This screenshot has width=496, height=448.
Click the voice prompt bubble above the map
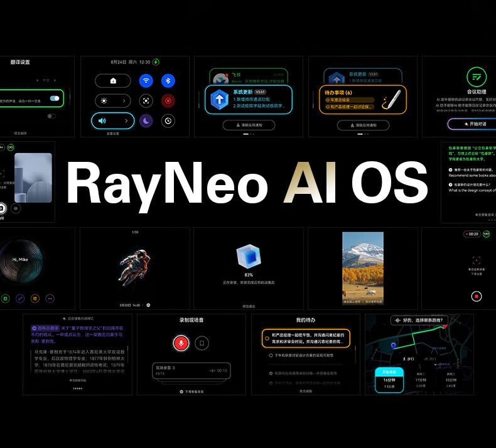tap(419, 320)
